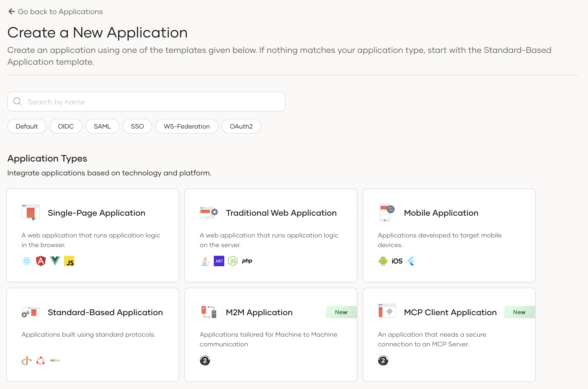Screen dimensions: 588x389
Task: Toggle the SSO filter chip
Action: pyautogui.click(x=137, y=126)
